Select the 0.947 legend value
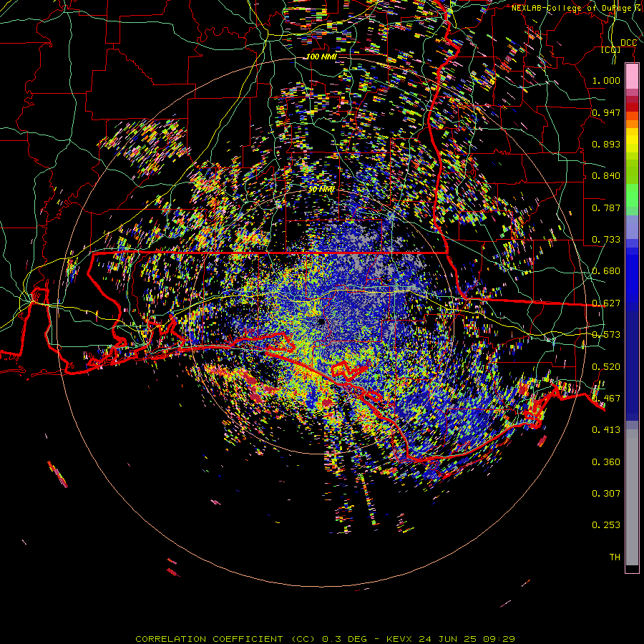The width and height of the screenshot is (644, 644). point(606,112)
